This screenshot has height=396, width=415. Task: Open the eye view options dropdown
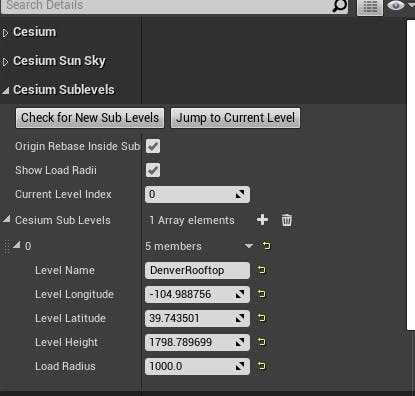(x=400, y=6)
